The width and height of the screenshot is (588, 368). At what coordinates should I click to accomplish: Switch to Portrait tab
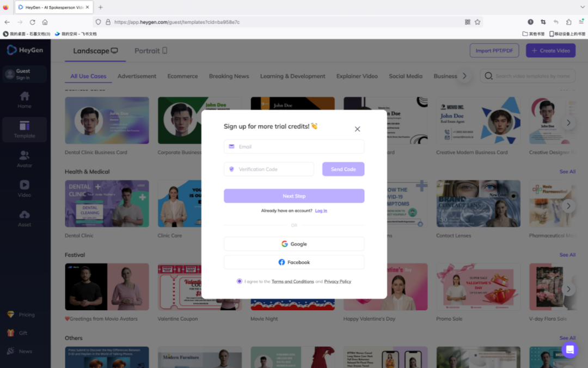pyautogui.click(x=151, y=51)
